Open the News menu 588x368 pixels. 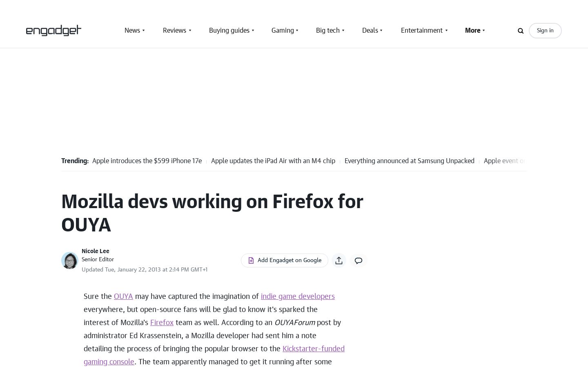[x=132, y=30]
